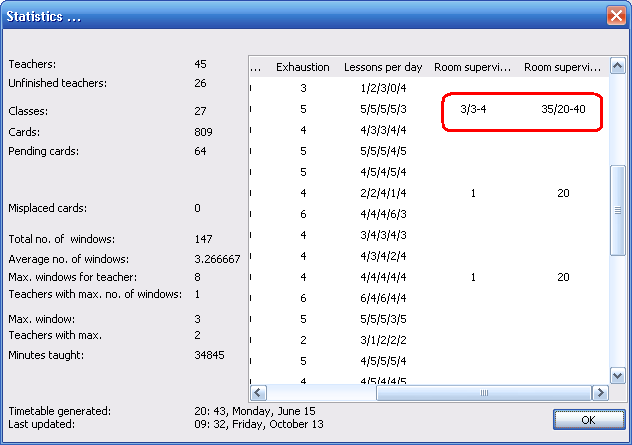Click the Lessons per day column header

(383, 67)
